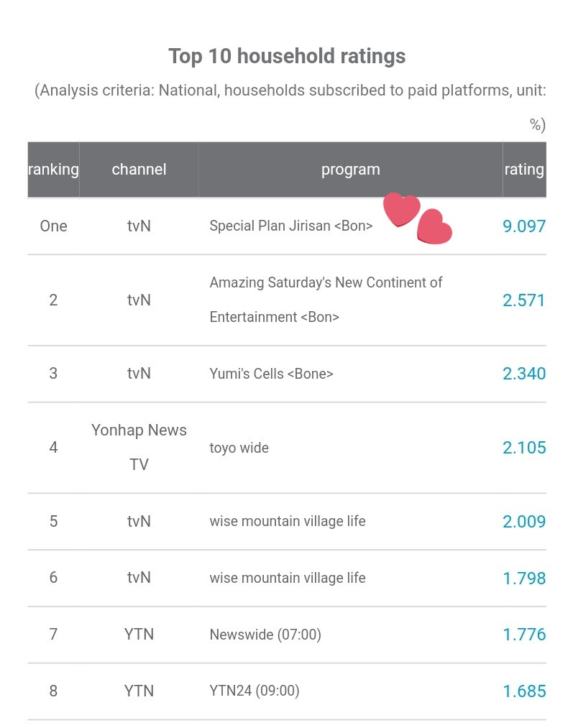Select the Yumi's Cells program row
This screenshot has width=573, height=728.
[287, 374]
